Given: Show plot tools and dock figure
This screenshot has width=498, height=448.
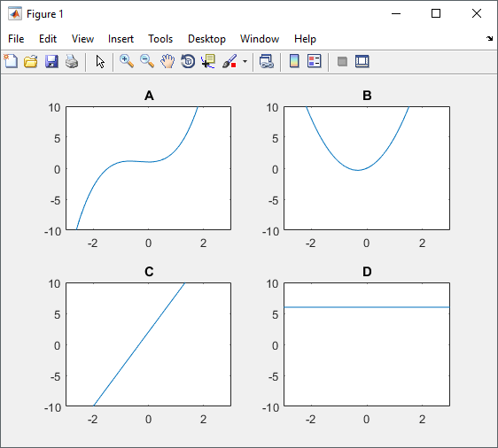Looking at the screenshot, I should pyautogui.click(x=362, y=61).
